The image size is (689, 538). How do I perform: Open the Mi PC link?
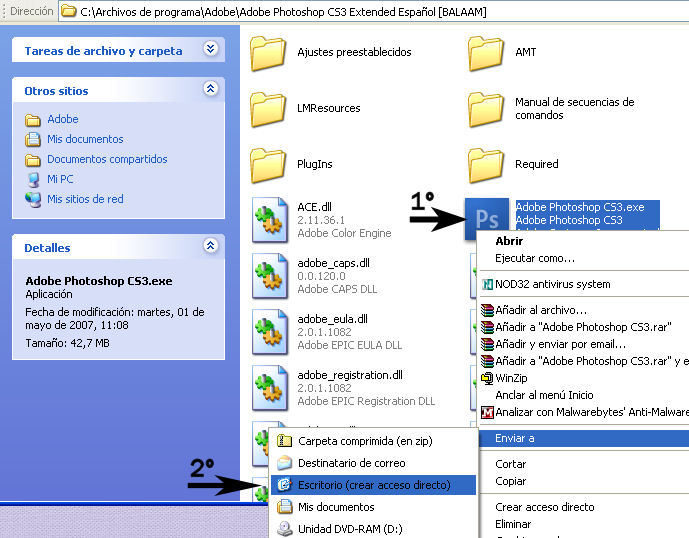coord(60,179)
